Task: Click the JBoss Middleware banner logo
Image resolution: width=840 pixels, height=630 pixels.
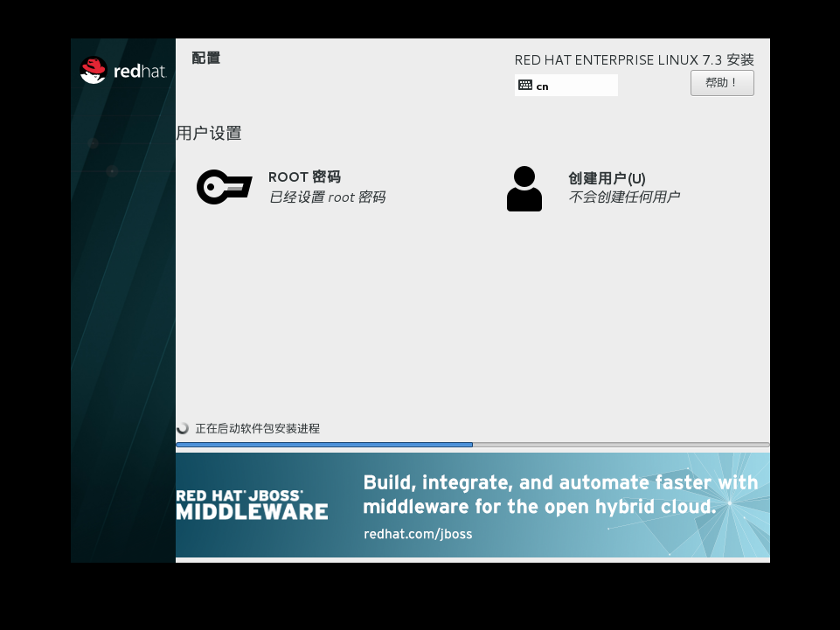Action: coord(252,505)
